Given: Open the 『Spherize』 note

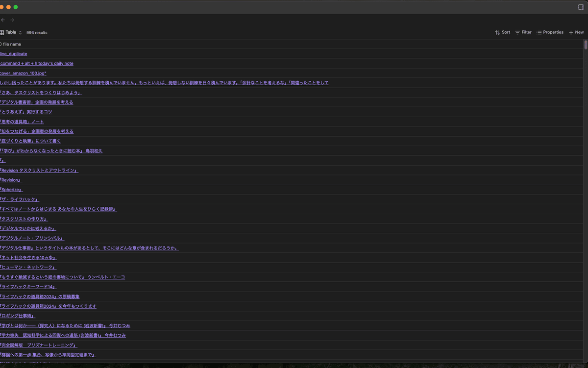Looking at the screenshot, I should coord(12,190).
